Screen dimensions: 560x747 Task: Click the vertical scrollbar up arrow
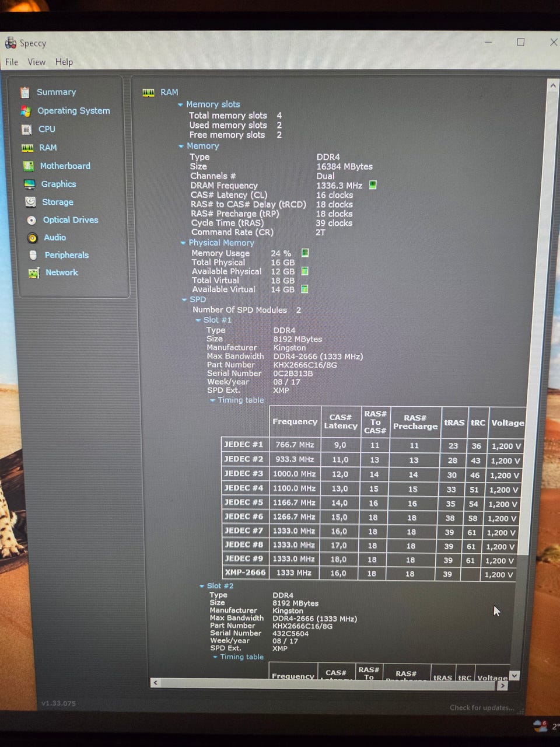pyautogui.click(x=553, y=86)
